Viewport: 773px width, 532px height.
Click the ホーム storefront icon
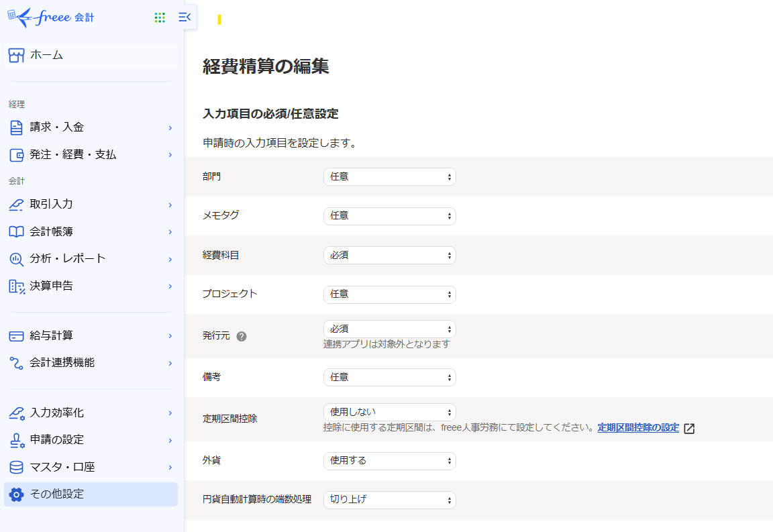(17, 56)
